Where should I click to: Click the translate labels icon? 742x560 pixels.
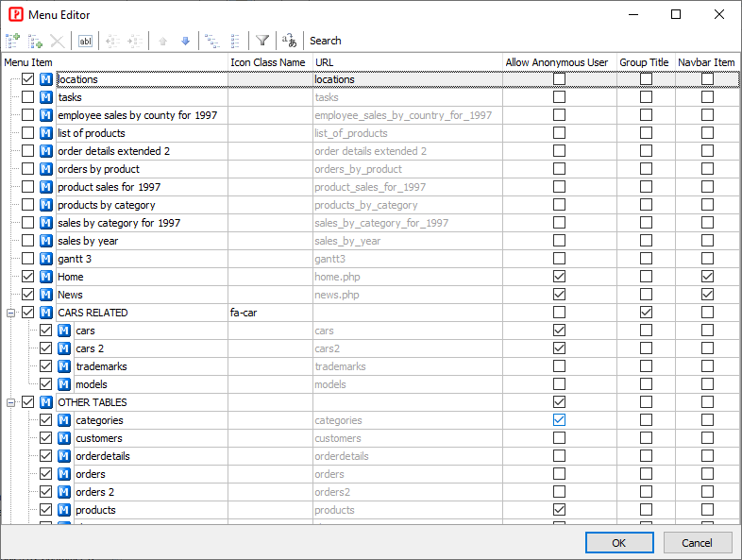(x=290, y=41)
